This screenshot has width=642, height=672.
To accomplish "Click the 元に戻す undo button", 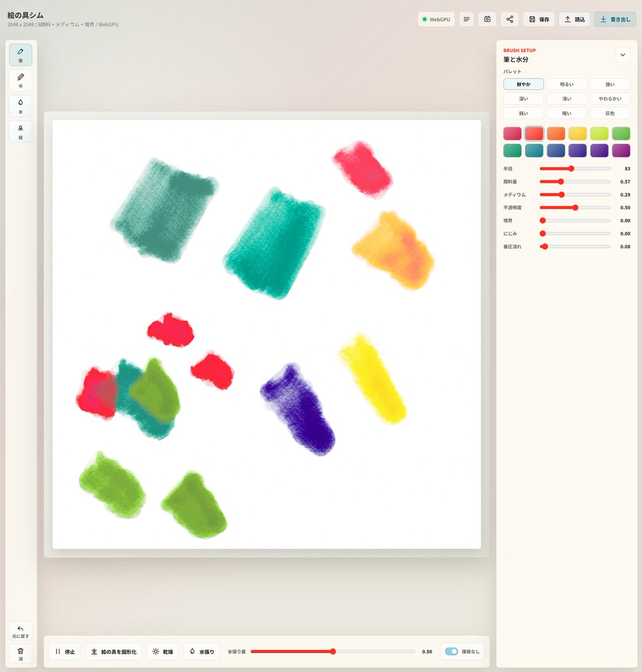I will (x=21, y=631).
